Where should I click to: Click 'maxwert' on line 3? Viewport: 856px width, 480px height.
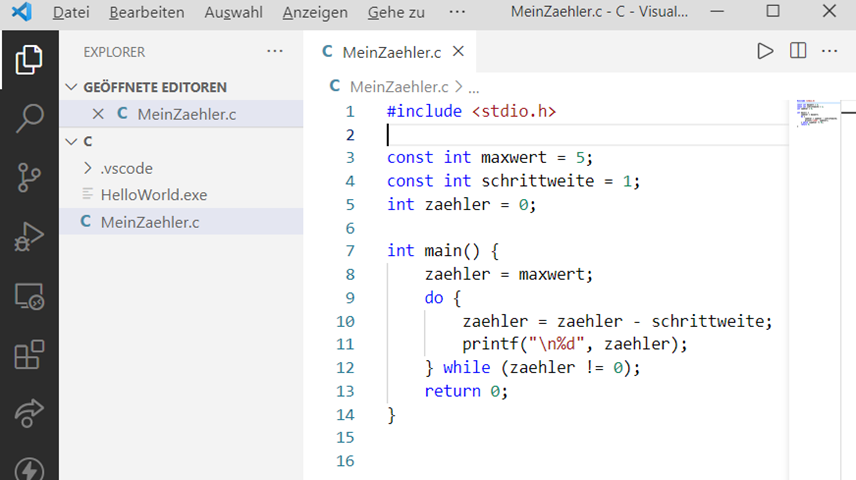[x=514, y=157]
